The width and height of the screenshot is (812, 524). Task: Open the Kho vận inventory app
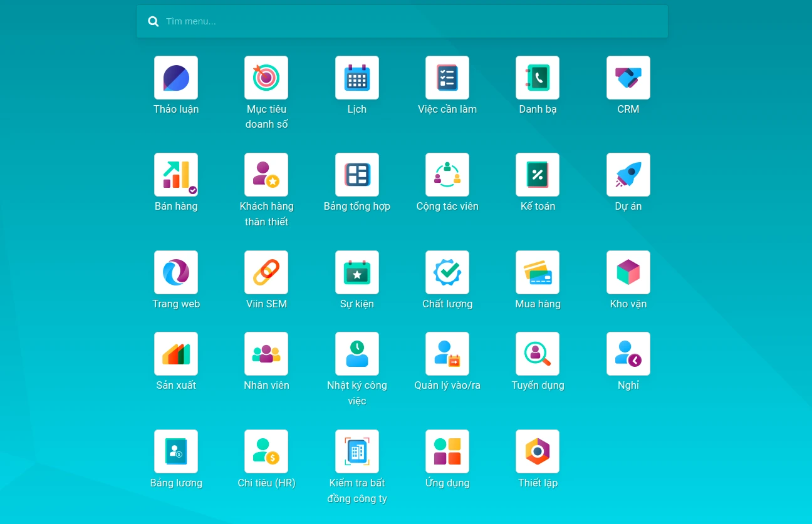pyautogui.click(x=628, y=273)
